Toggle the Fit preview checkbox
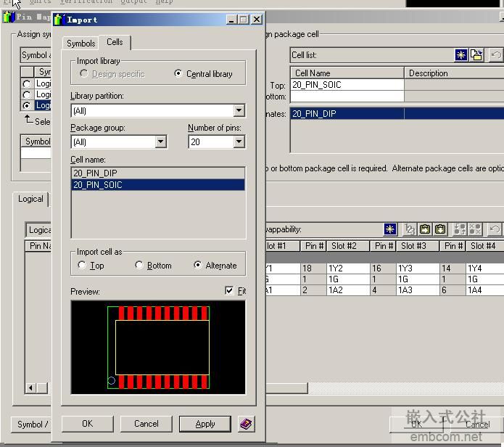 pos(229,291)
